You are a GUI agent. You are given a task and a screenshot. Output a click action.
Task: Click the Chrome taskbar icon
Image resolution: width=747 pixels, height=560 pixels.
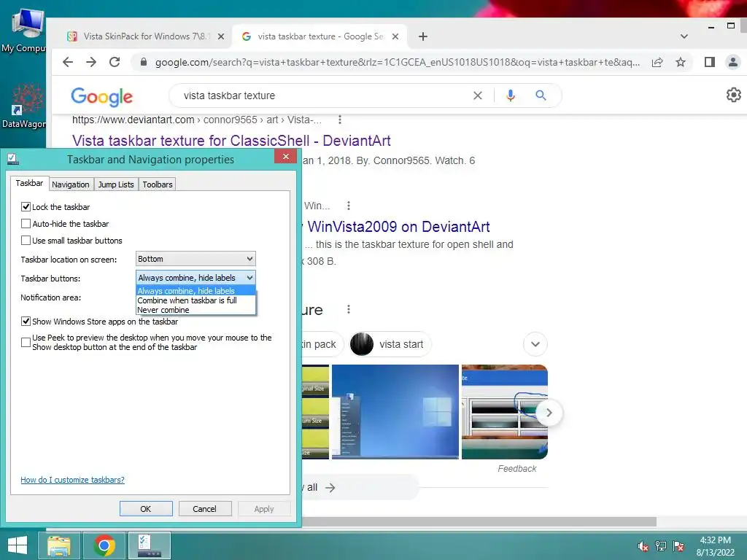104,545
